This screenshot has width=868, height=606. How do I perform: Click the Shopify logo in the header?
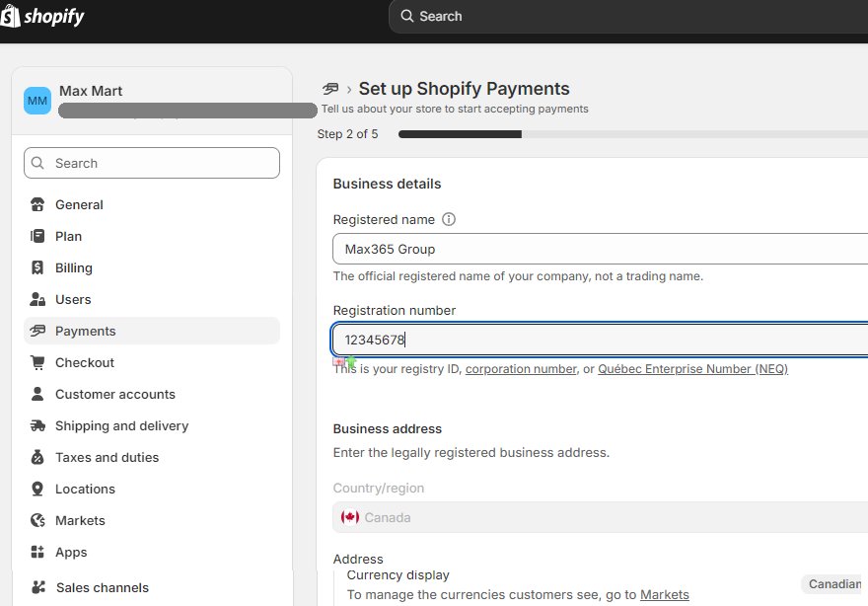pos(42,16)
